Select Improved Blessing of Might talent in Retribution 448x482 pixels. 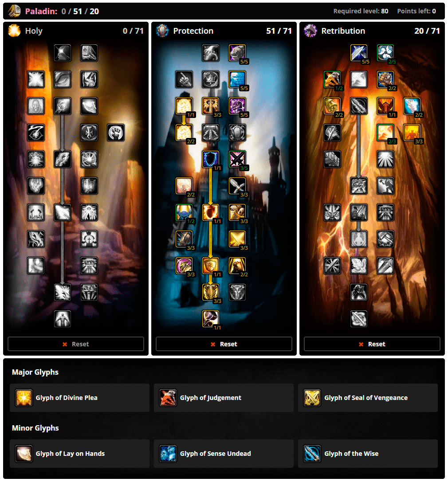tap(385, 79)
